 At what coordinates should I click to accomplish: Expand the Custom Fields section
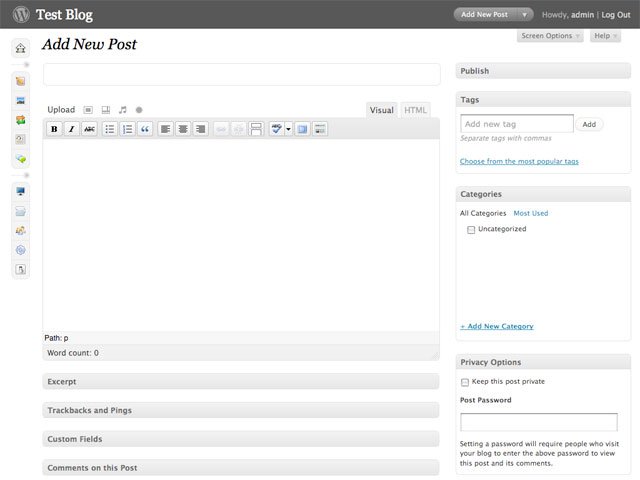point(241,439)
